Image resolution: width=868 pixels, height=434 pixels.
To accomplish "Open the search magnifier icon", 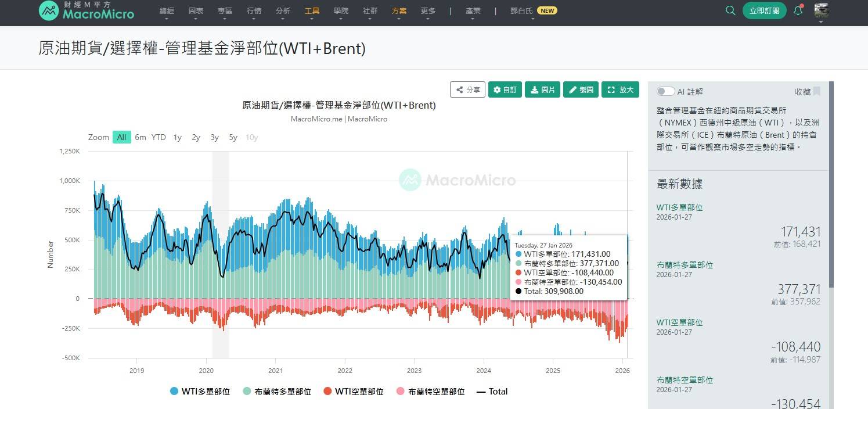I will click(x=730, y=10).
